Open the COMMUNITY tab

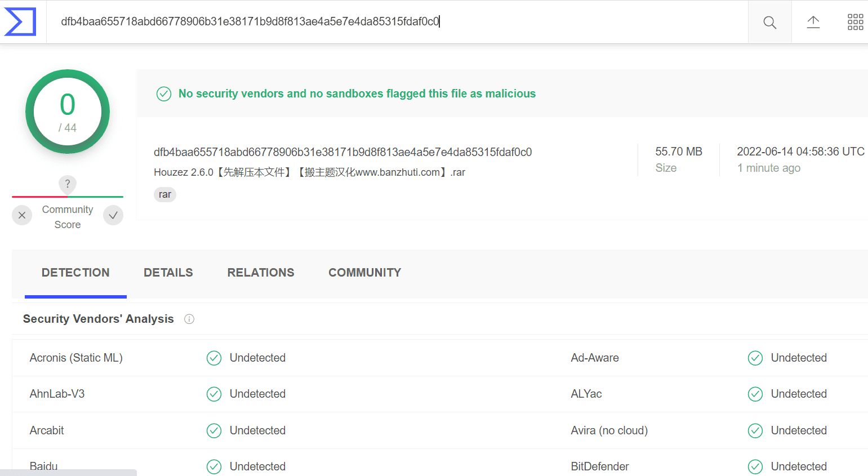point(365,273)
